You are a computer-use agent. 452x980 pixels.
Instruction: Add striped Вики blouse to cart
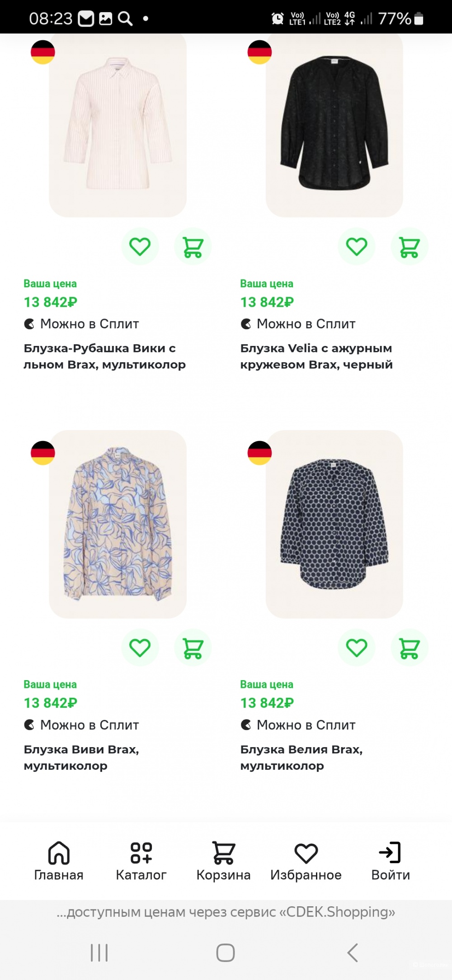tap(193, 246)
